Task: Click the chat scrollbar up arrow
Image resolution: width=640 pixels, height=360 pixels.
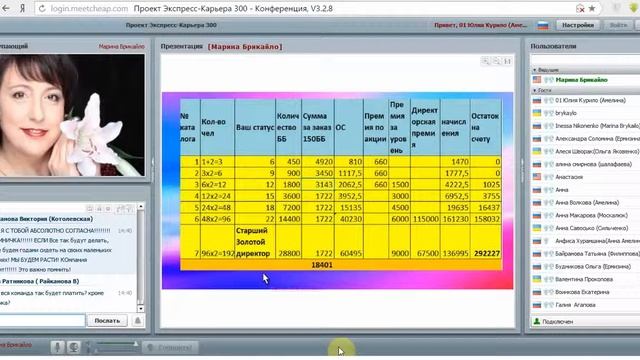Action: pos(140,207)
